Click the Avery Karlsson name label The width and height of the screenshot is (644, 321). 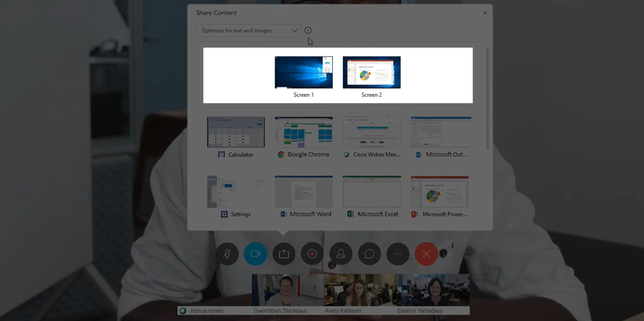click(343, 311)
